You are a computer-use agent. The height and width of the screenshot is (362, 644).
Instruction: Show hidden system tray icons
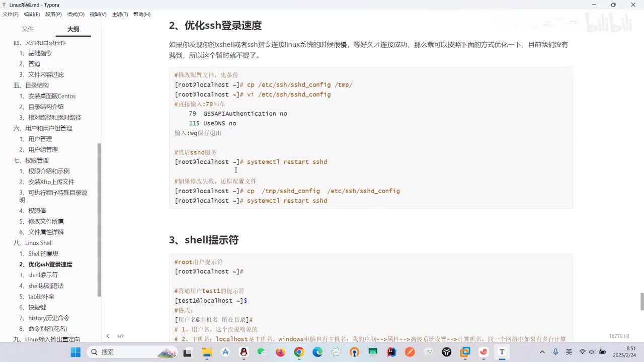click(x=543, y=352)
